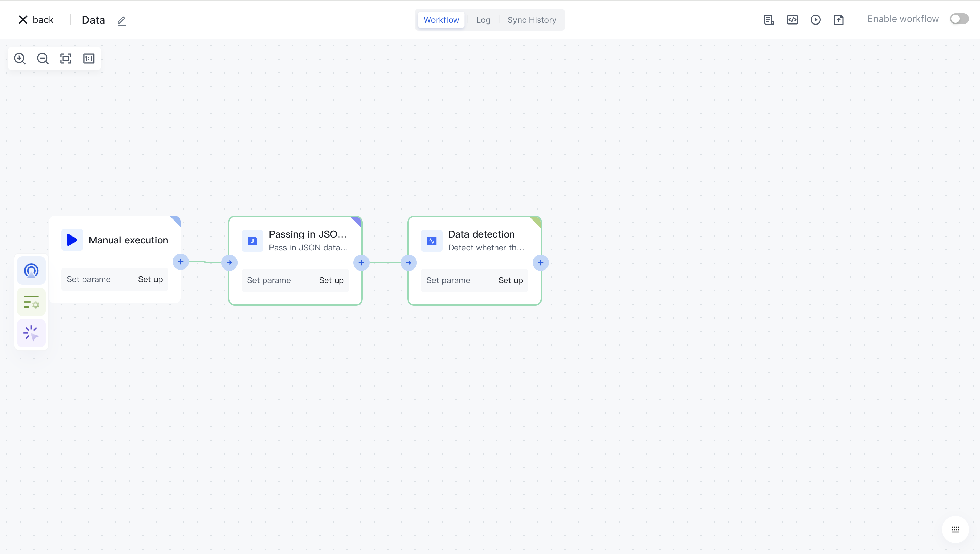Click the zoom in canvas icon
Viewport: 980px width, 554px height.
20,59
